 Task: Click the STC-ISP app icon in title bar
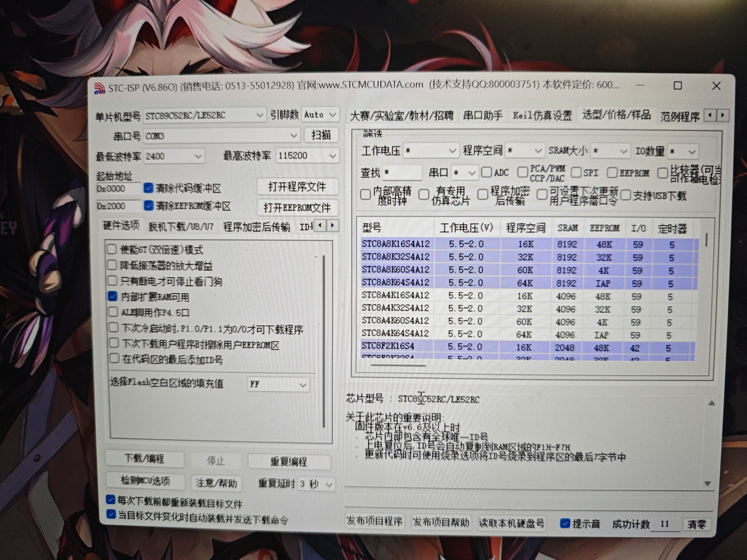pyautogui.click(x=100, y=88)
